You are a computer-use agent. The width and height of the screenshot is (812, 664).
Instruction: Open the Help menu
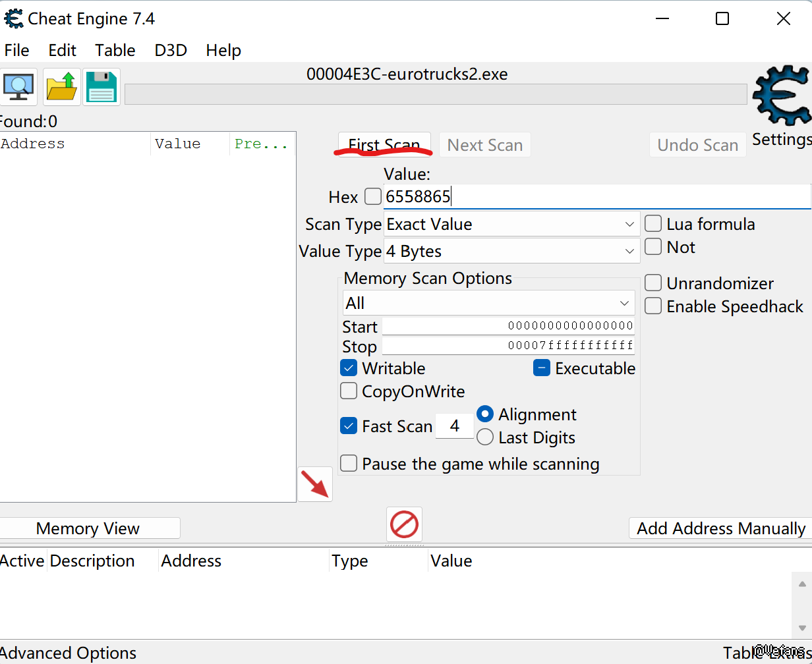pos(223,51)
